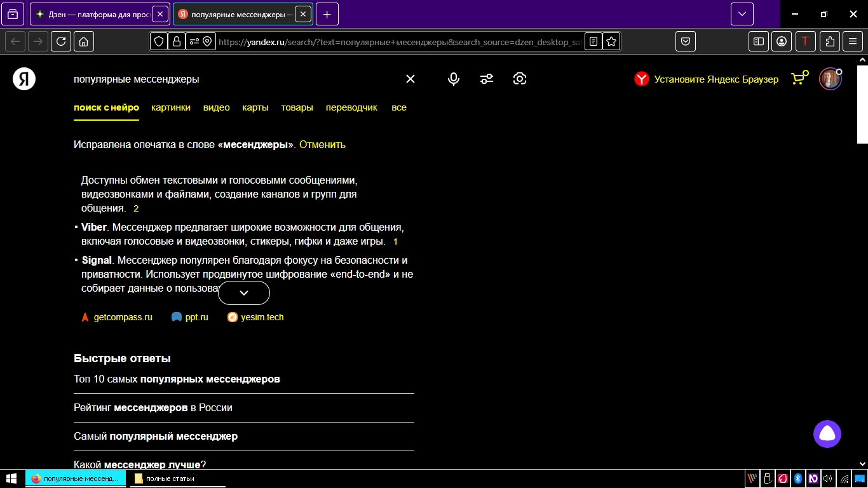This screenshot has height=488, width=868.
Task: Open the Firefox View button
Action: (x=13, y=14)
